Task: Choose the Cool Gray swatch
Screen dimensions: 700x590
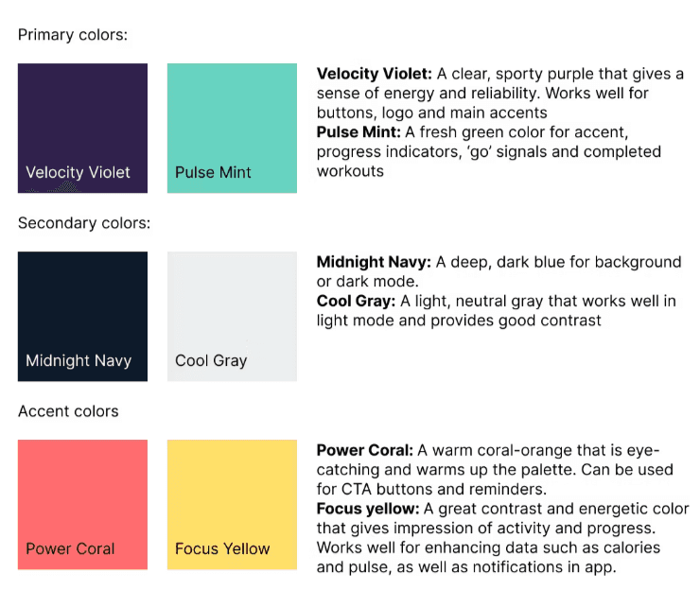Action: [232, 317]
